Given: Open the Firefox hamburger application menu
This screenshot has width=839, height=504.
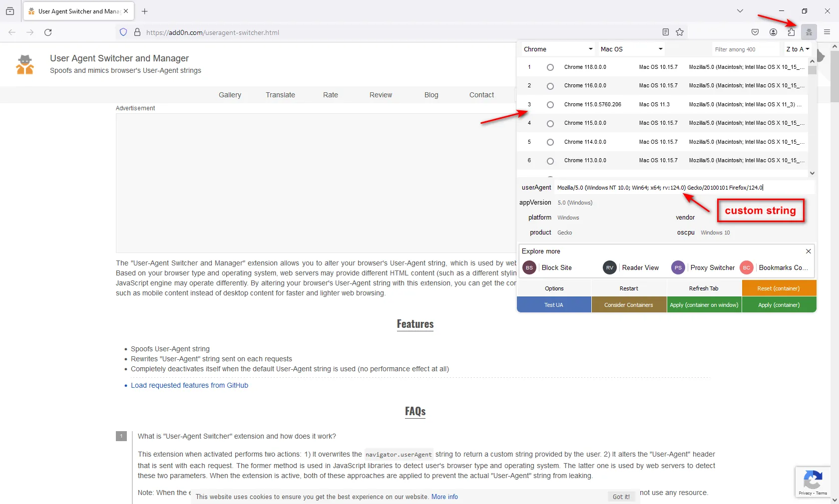Looking at the screenshot, I should pyautogui.click(x=827, y=32).
